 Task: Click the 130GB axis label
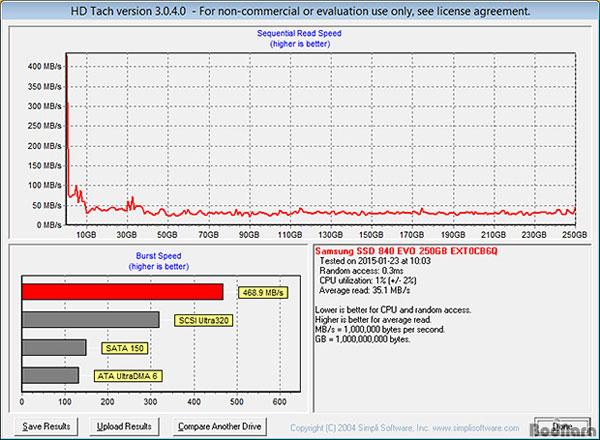tap(330, 235)
